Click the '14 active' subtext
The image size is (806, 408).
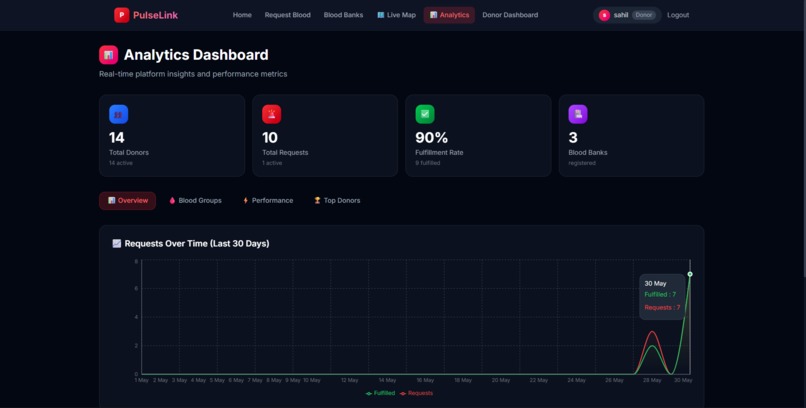(121, 163)
